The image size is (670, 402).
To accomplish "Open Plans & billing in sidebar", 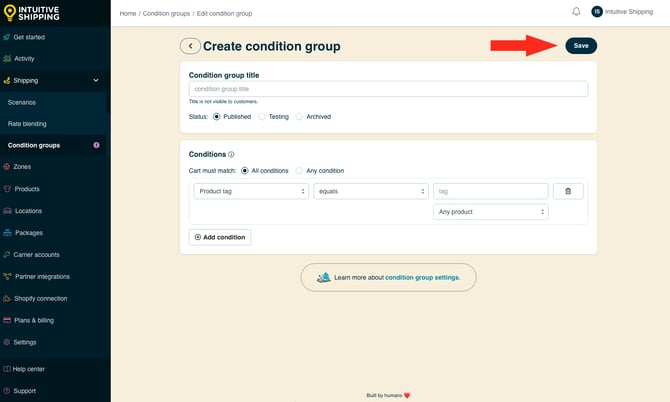I will [34, 320].
